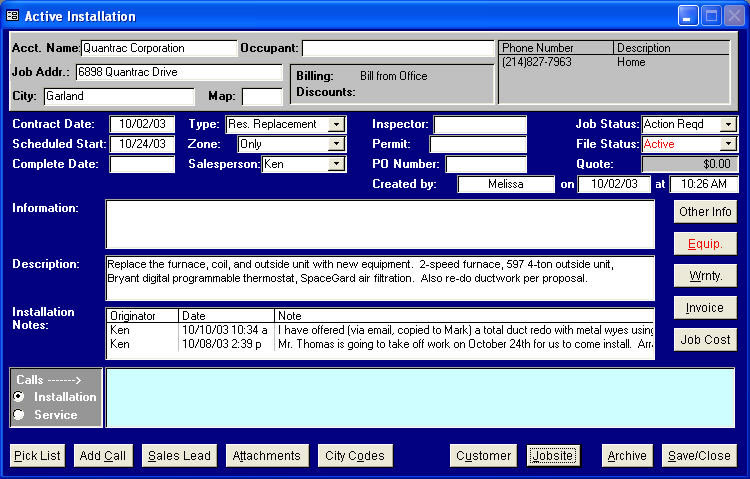Open the Type dropdown arrow
750x479 pixels.
336,124
